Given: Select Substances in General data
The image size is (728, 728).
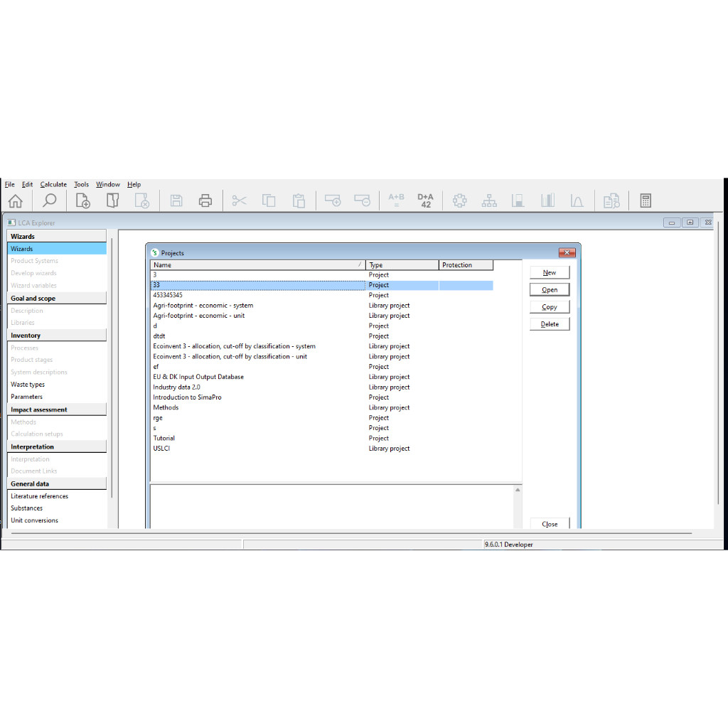Looking at the screenshot, I should [x=26, y=508].
